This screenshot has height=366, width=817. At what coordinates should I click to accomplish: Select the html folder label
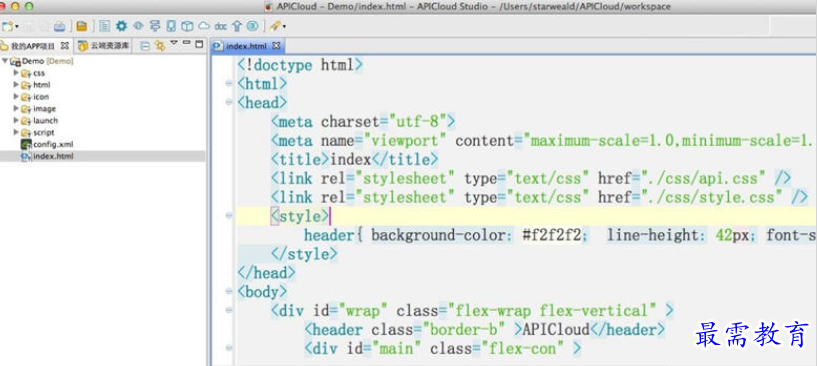(42, 85)
